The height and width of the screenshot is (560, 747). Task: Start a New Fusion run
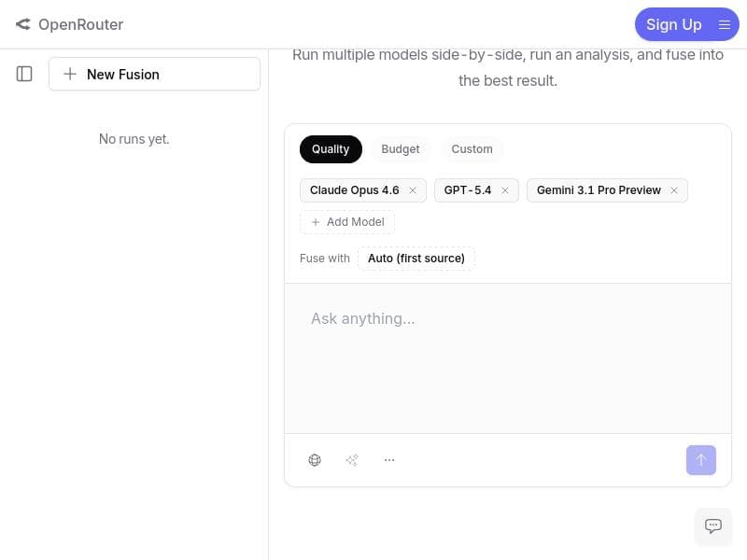[154, 74]
